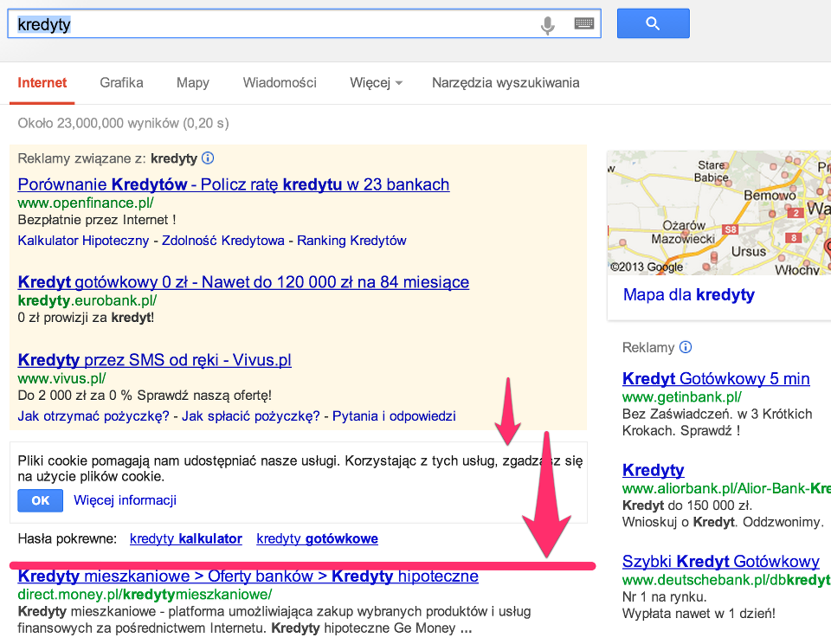Open 'Więcej informacji' cookie link
Image resolution: width=831 pixels, height=644 pixels.
[x=125, y=500]
